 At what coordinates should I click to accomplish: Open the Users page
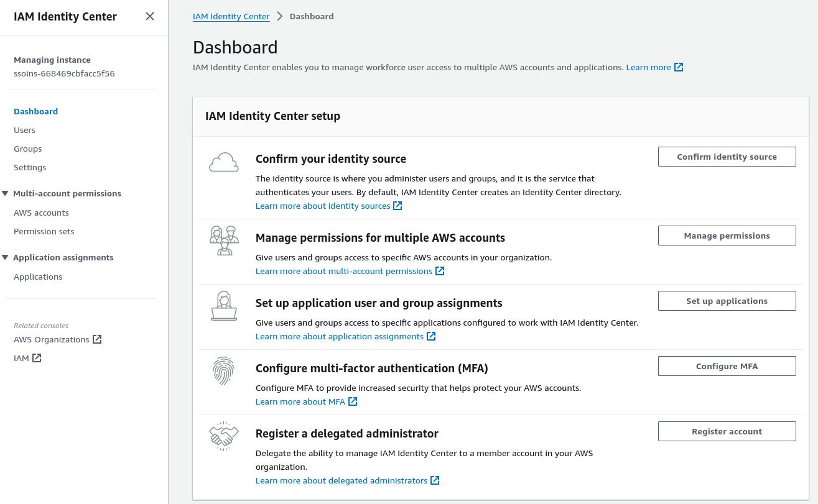click(24, 129)
